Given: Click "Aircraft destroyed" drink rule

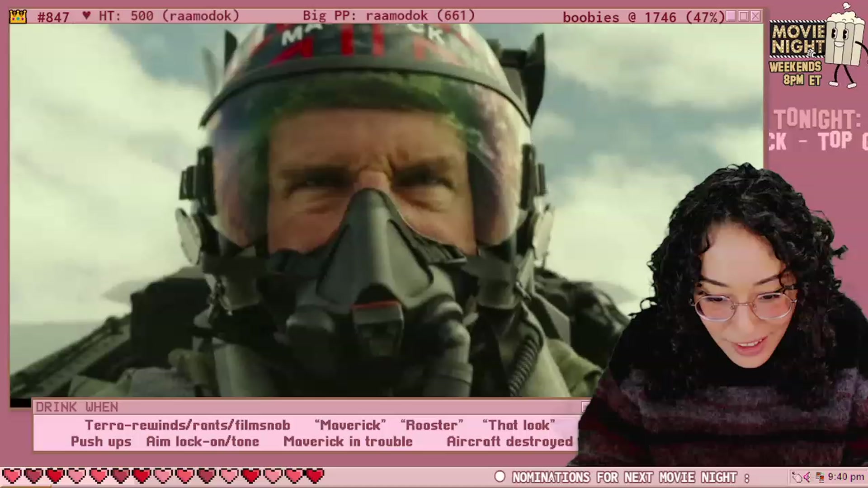Looking at the screenshot, I should coord(509,441).
